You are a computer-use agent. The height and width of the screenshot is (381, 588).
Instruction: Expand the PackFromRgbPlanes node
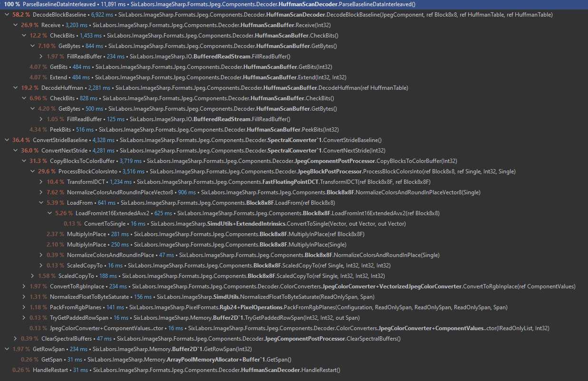click(24, 307)
